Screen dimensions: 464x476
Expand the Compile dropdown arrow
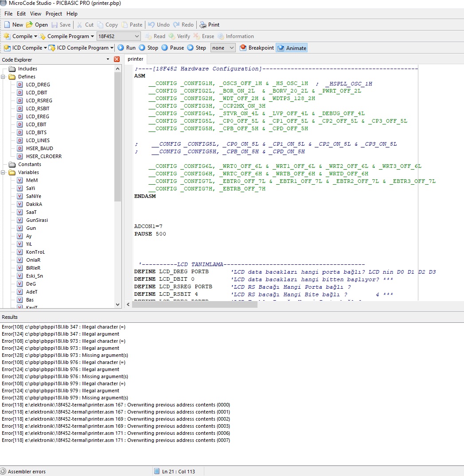click(x=35, y=36)
